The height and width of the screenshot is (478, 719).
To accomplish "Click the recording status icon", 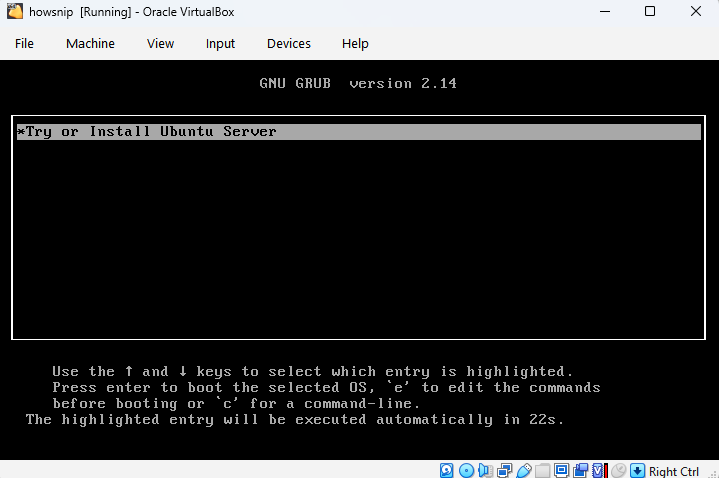I will 581,471.
